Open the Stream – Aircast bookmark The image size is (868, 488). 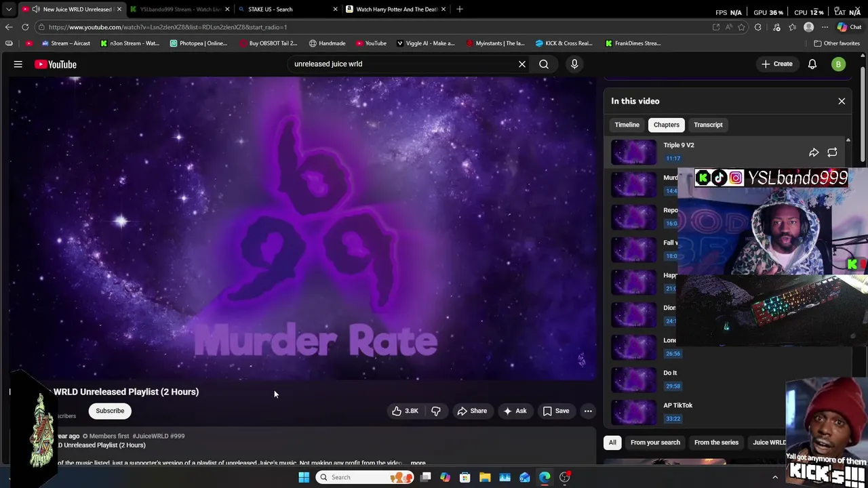point(66,43)
